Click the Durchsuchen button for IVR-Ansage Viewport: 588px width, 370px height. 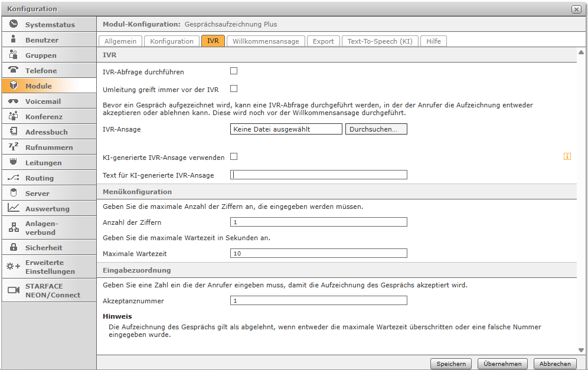click(x=376, y=129)
